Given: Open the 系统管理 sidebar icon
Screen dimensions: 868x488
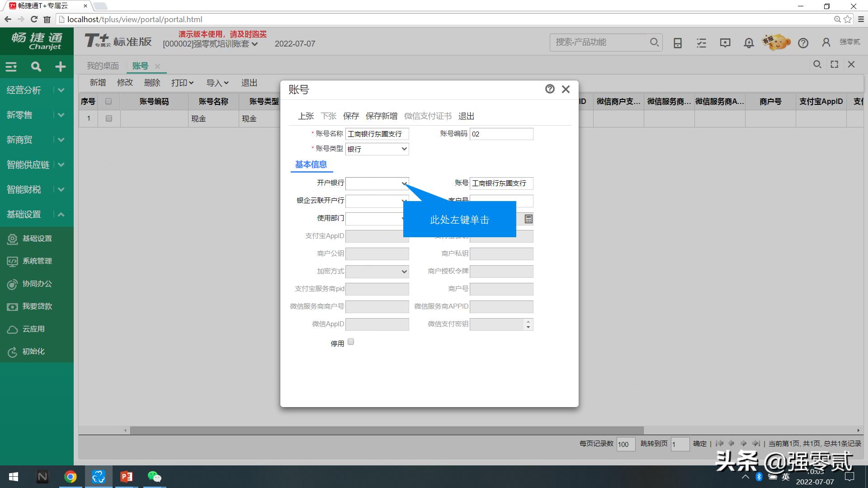Looking at the screenshot, I should (x=12, y=261).
